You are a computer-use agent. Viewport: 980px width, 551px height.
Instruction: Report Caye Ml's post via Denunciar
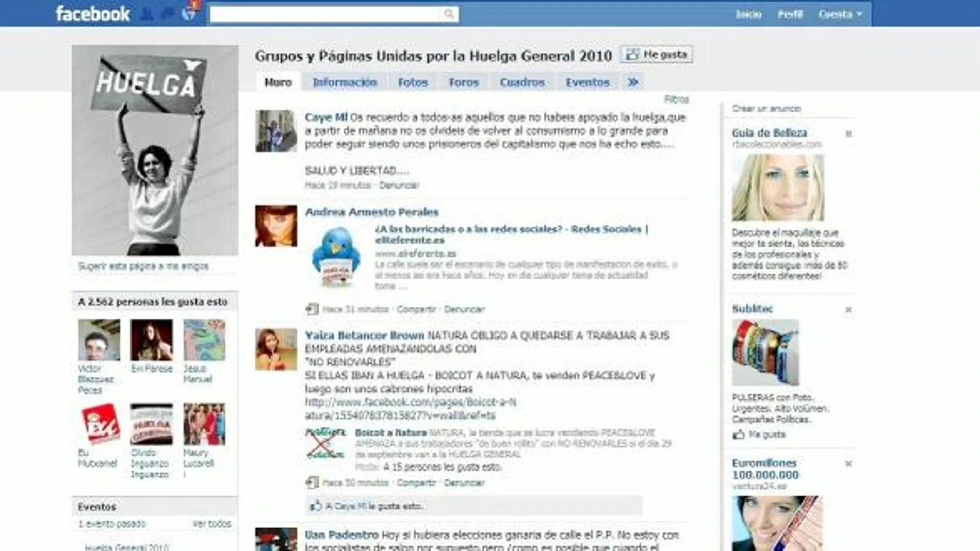399,185
